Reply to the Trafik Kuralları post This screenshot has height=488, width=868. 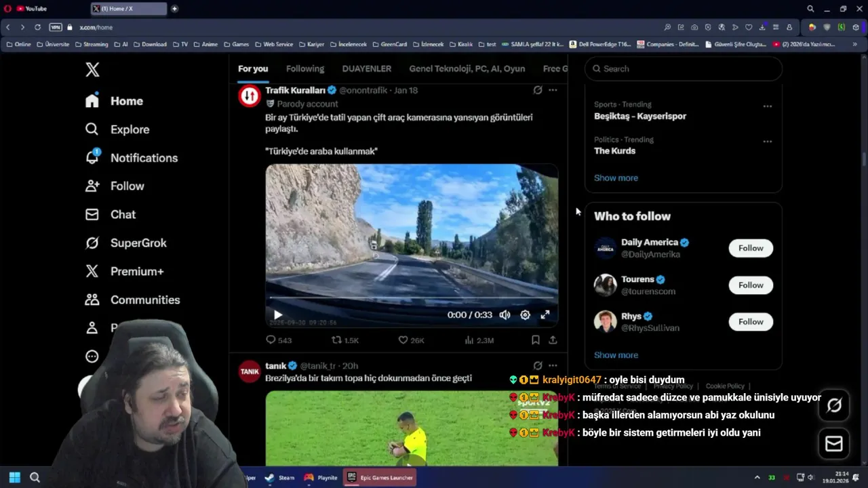pos(278,340)
